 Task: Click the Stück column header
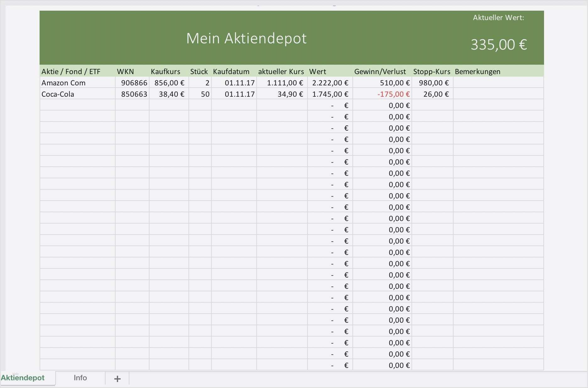click(199, 72)
